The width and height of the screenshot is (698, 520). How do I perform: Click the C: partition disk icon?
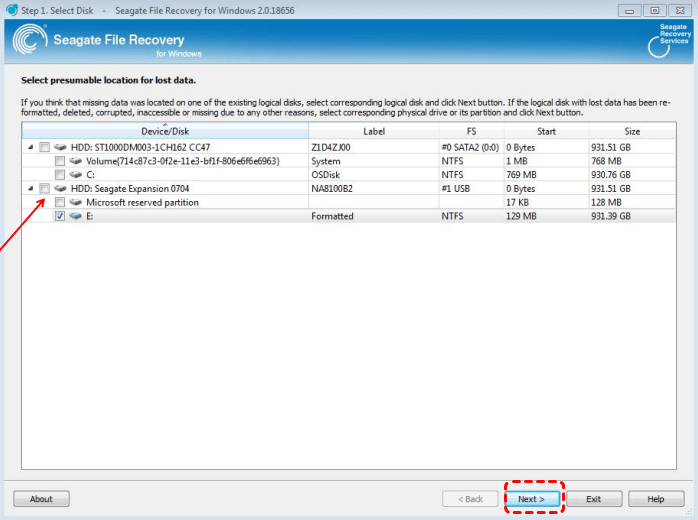coord(76,175)
